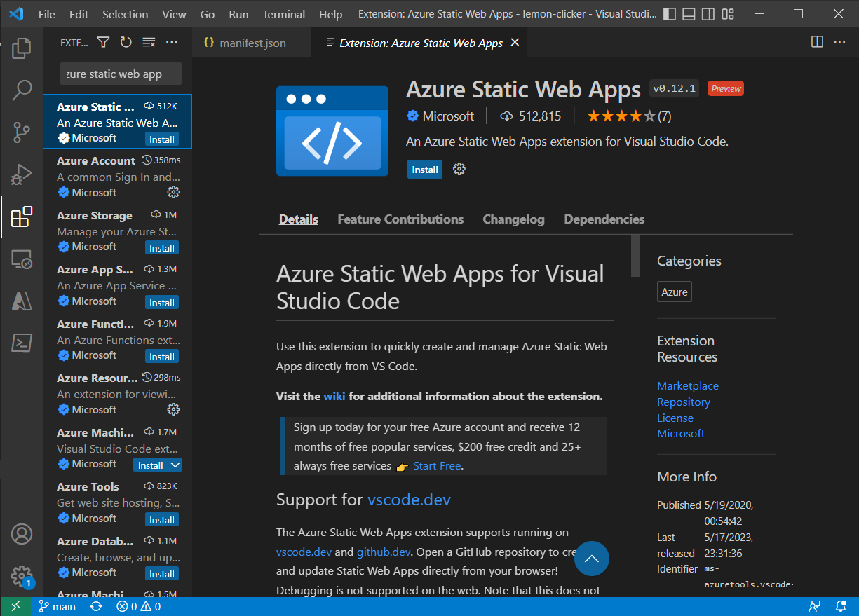The height and width of the screenshot is (616, 859).
Task: Open the Azure view in activity bar
Action: 22,301
